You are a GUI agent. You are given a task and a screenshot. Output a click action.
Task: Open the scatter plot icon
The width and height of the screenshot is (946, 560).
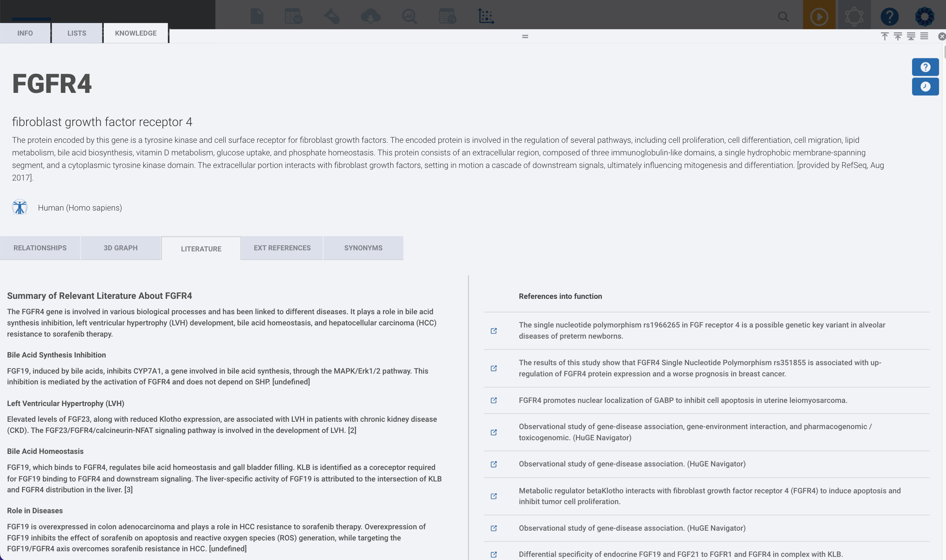pyautogui.click(x=486, y=16)
